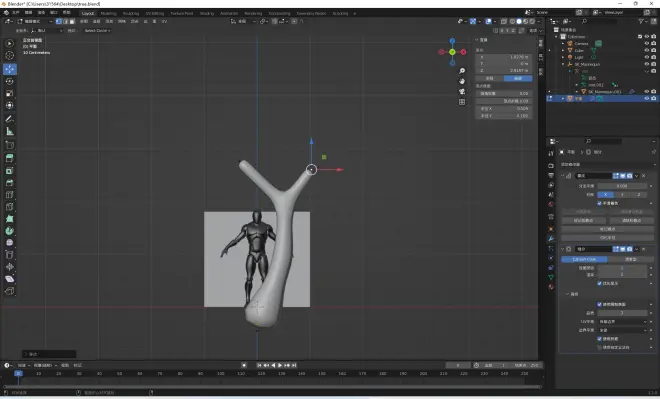Switch to the Modeling workspace tab
This screenshot has width=660, height=399.
coord(109,13)
